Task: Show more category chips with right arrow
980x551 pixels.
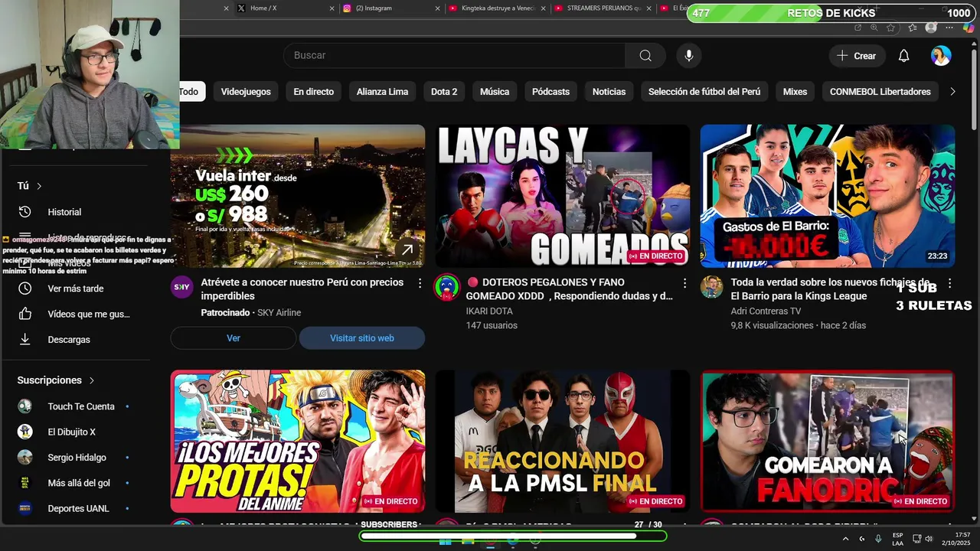Action: tap(952, 92)
